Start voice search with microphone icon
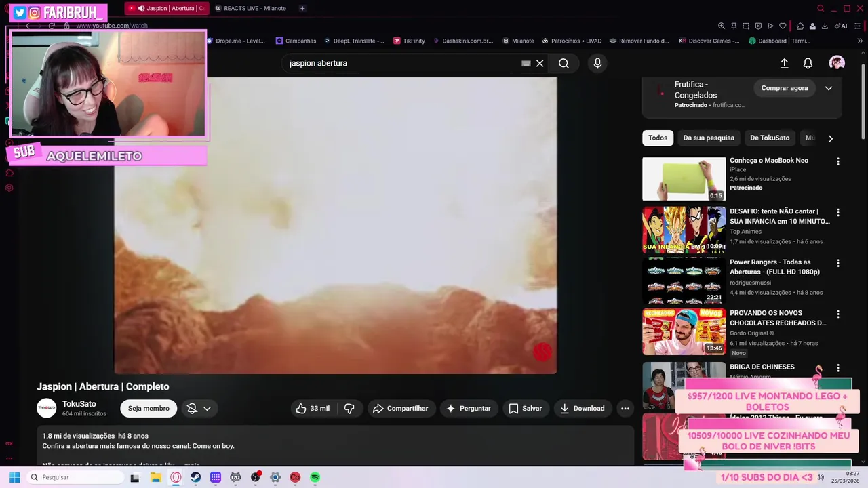 (x=597, y=63)
